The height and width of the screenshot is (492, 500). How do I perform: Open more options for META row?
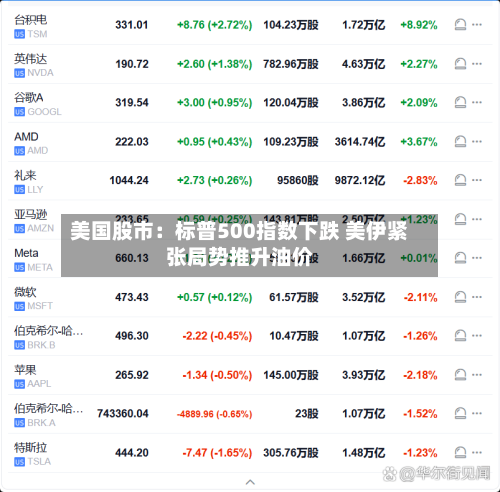pyautogui.click(x=477, y=258)
